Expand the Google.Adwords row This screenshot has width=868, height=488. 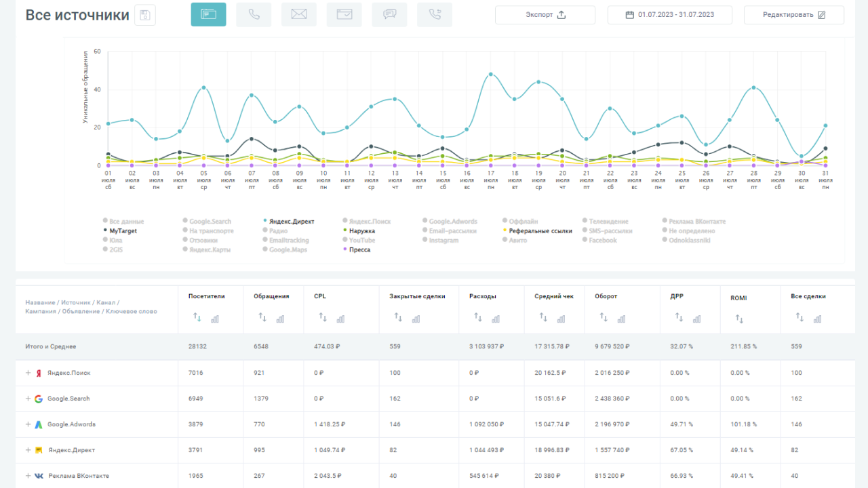28,424
